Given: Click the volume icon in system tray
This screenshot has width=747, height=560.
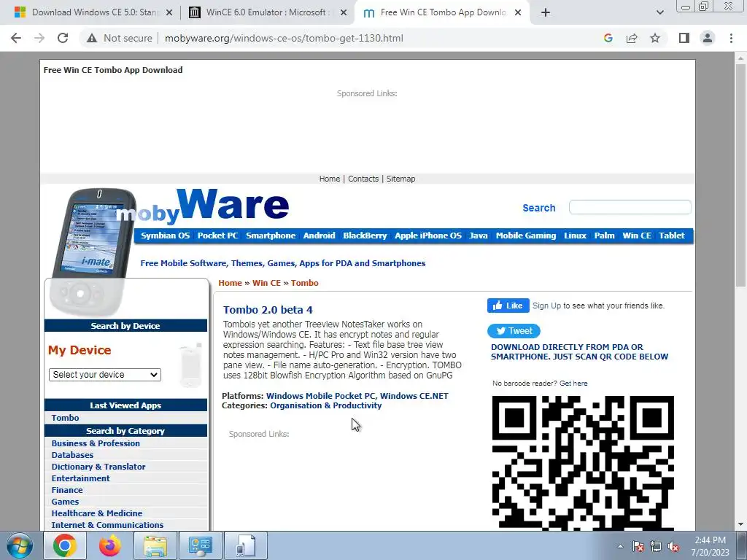Looking at the screenshot, I should coord(673,546).
